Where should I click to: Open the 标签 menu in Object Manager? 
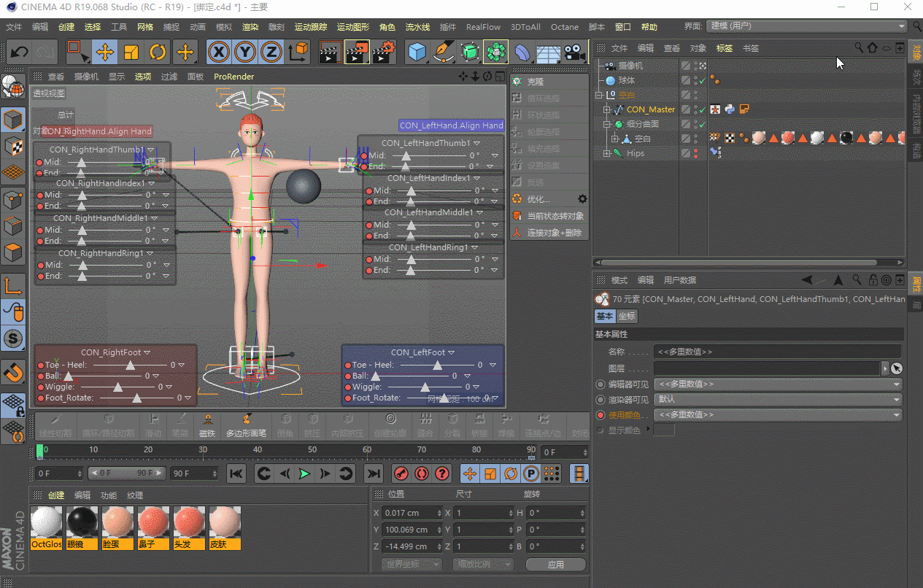point(725,48)
